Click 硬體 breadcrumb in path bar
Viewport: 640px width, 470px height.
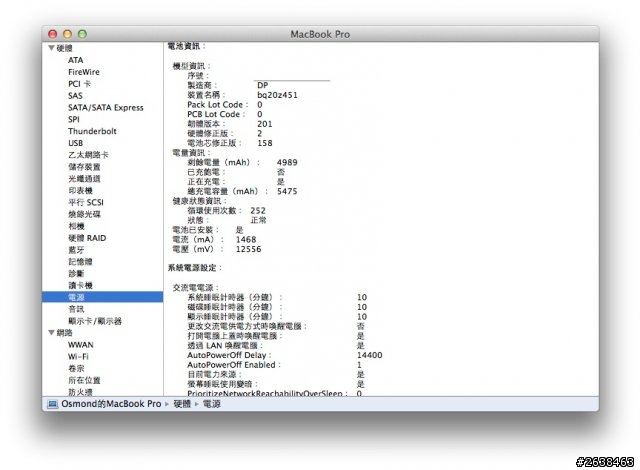182,404
